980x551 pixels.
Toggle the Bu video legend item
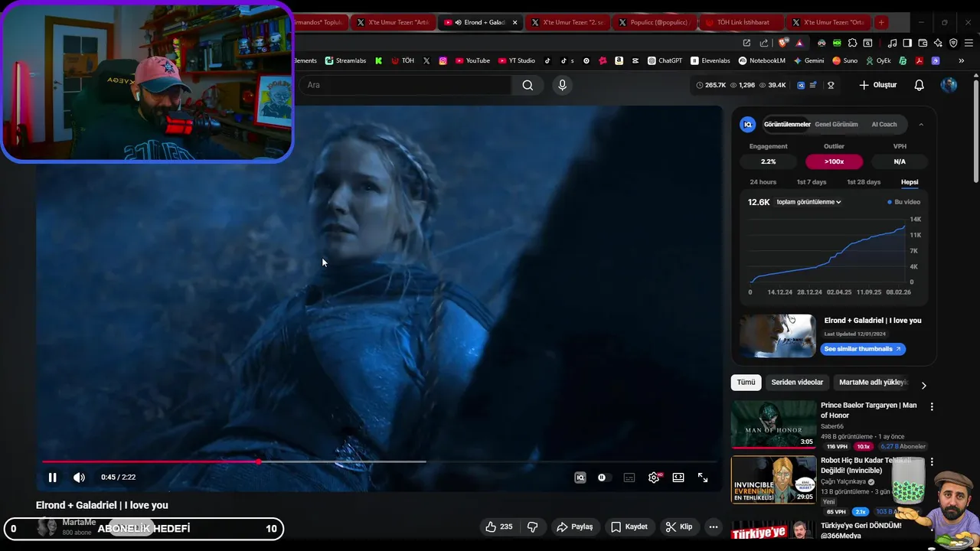(904, 202)
